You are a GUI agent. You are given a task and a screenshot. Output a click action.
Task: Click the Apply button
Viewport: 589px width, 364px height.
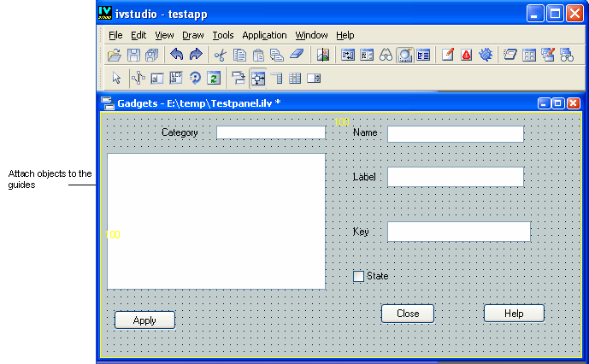click(144, 320)
